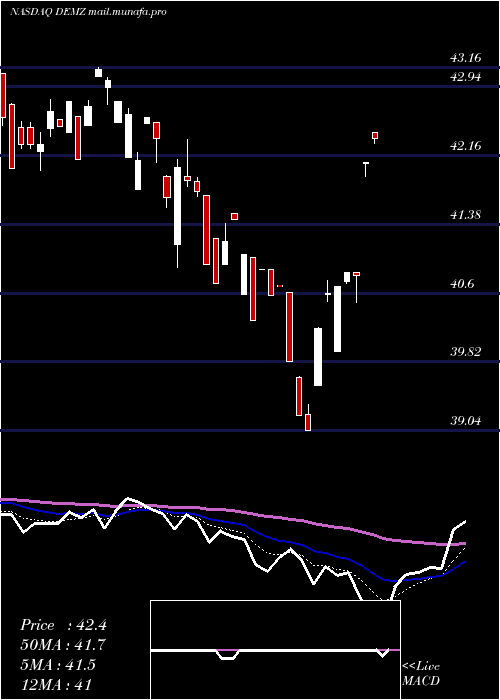Click the 12MA : 41 readout
Viewport: 500px width, 700px height.
pos(56,684)
